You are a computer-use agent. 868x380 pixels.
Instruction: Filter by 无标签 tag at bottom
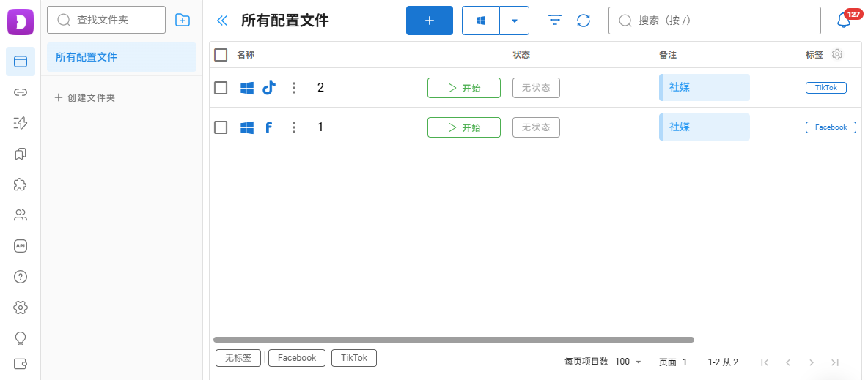[238, 358]
